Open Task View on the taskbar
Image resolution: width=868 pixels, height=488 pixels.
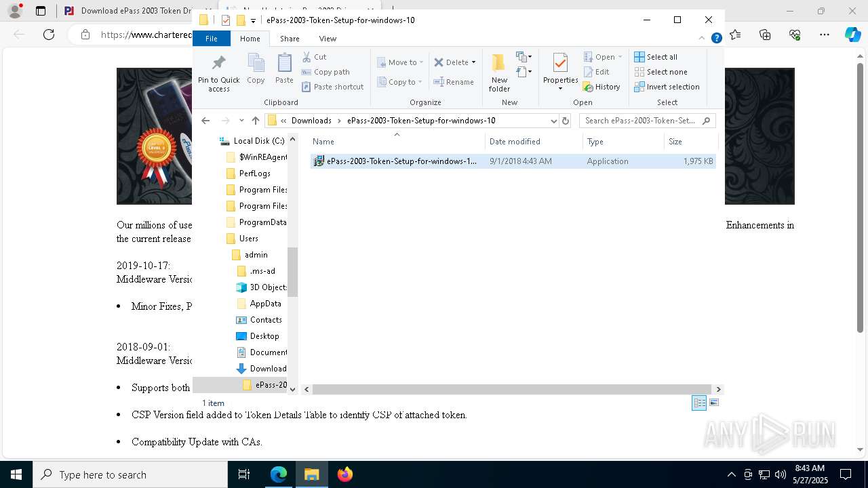(244, 474)
